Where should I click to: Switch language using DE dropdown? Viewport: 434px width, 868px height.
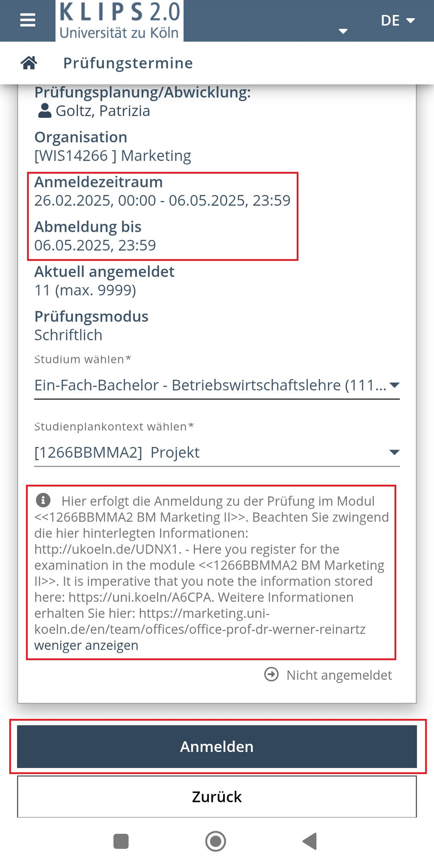pyautogui.click(x=398, y=20)
